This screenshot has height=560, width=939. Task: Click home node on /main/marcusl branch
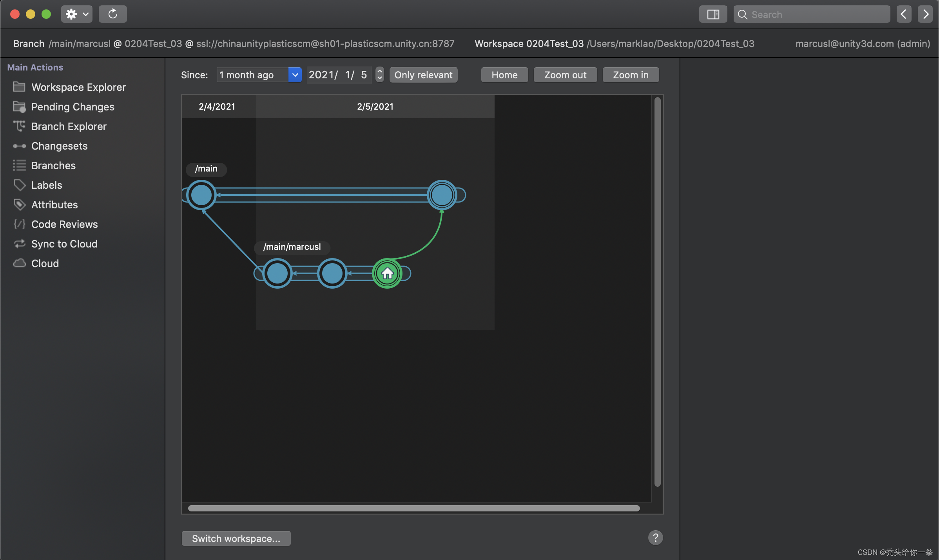[x=387, y=273]
